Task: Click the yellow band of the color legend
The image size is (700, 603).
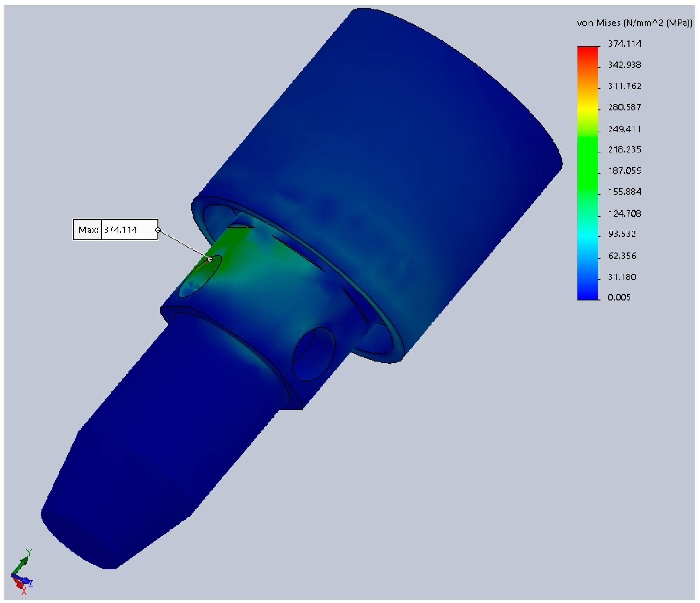Action: pyautogui.click(x=587, y=109)
